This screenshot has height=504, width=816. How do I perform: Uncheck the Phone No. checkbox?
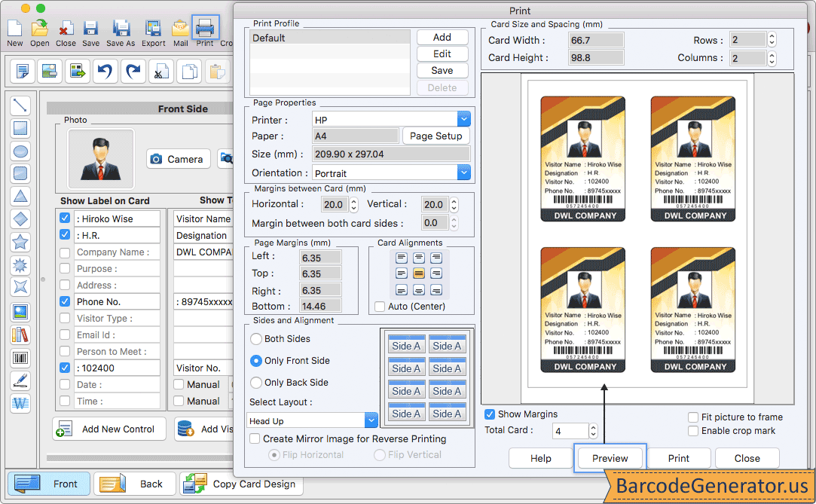point(65,301)
